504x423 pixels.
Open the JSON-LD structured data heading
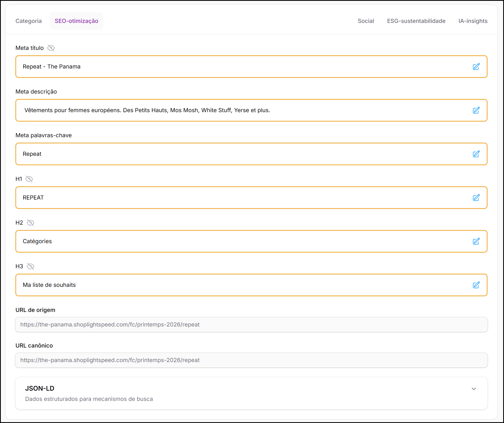(x=40, y=388)
